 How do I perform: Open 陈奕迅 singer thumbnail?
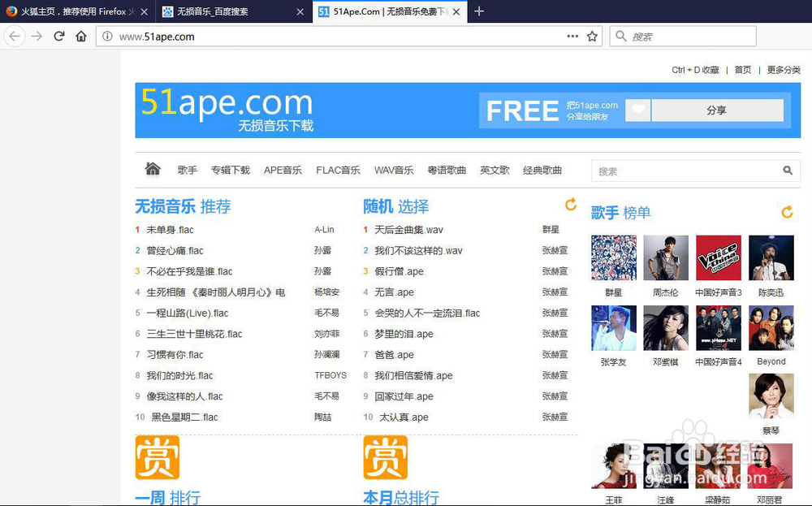pyautogui.click(x=771, y=258)
